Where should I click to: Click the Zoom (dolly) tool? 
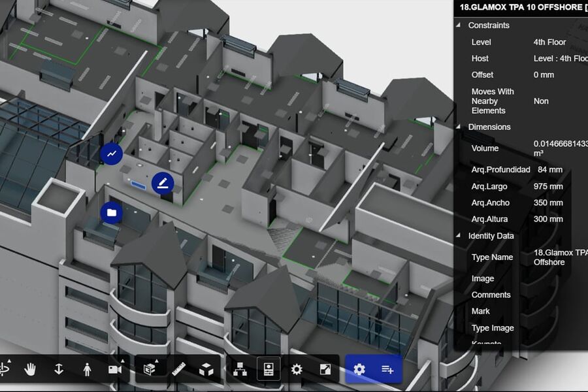pyautogui.click(x=59, y=369)
